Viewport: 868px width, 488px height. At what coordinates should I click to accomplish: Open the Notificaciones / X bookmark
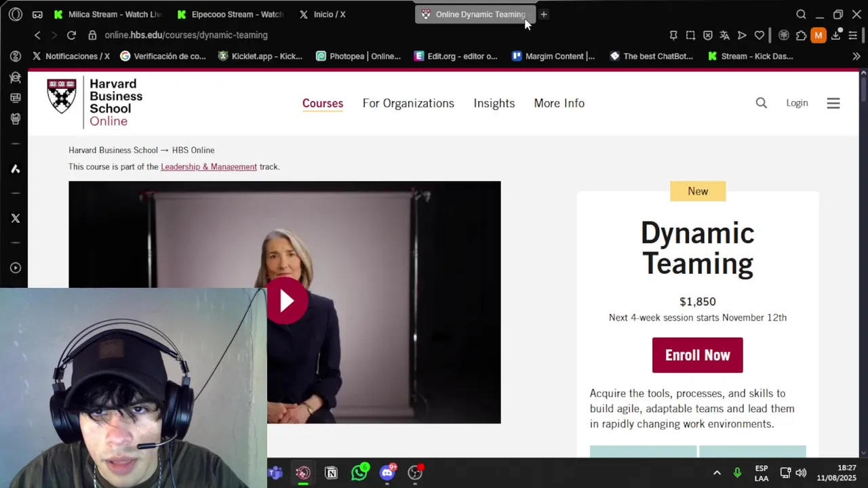coord(71,56)
